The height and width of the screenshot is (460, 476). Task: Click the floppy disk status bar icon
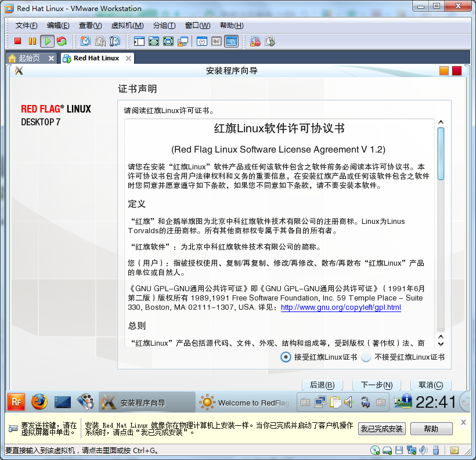point(399,450)
